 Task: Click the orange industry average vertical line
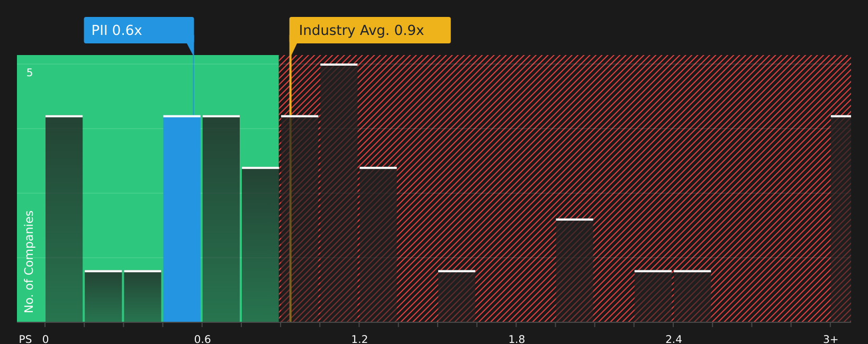pyautogui.click(x=290, y=188)
